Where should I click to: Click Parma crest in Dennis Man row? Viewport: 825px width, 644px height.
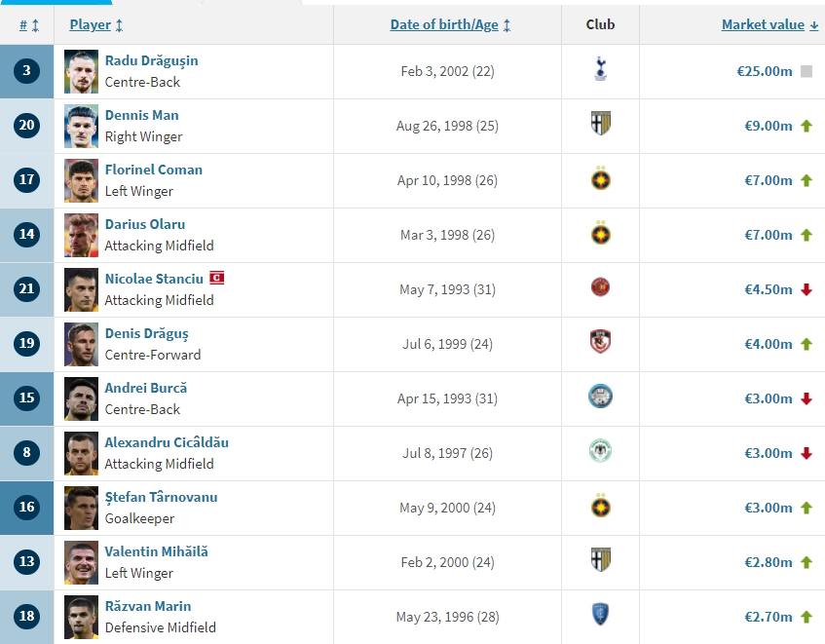pos(600,125)
